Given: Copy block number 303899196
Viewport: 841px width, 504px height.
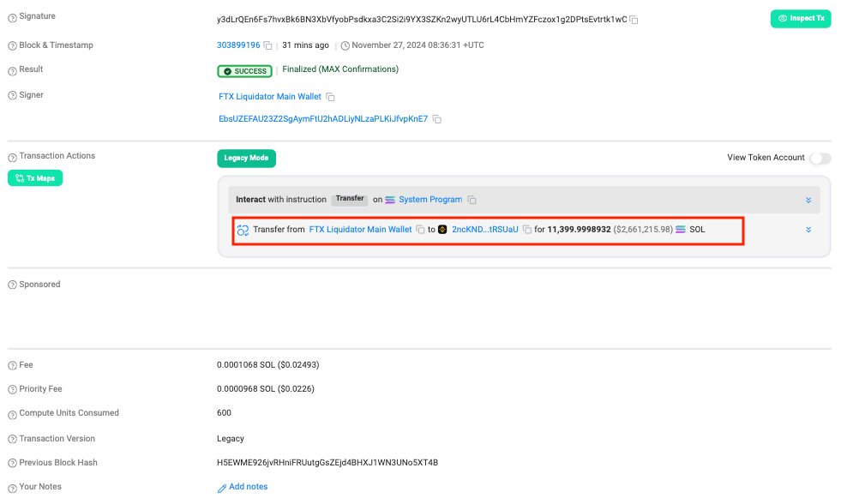Looking at the screenshot, I should tap(267, 45).
